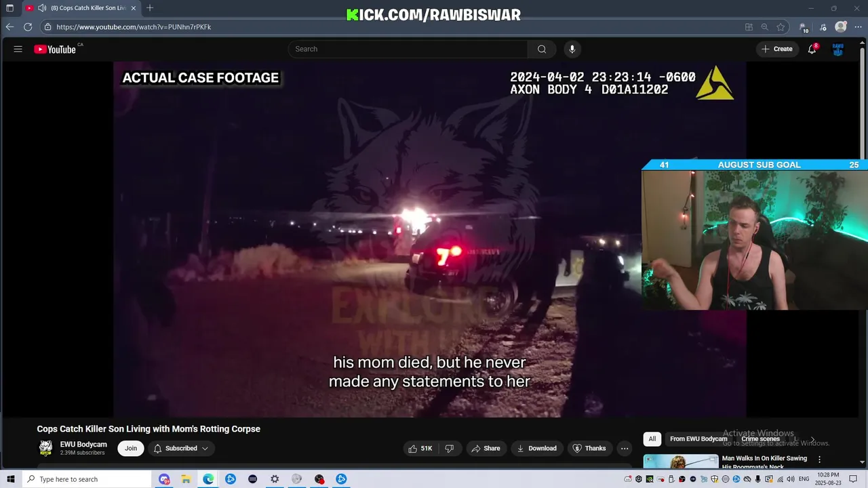The width and height of the screenshot is (868, 488).
Task: Open the microphone tray icon
Action: click(x=758, y=479)
